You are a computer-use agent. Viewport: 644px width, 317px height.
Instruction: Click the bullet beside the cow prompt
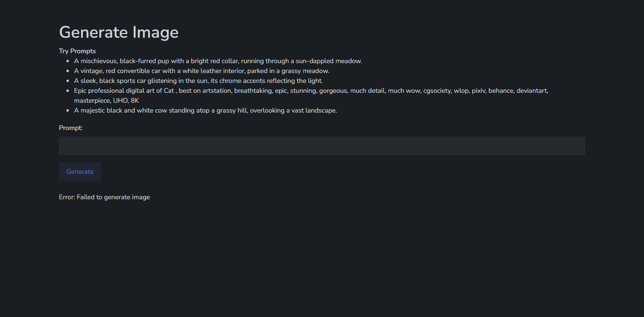pos(67,111)
